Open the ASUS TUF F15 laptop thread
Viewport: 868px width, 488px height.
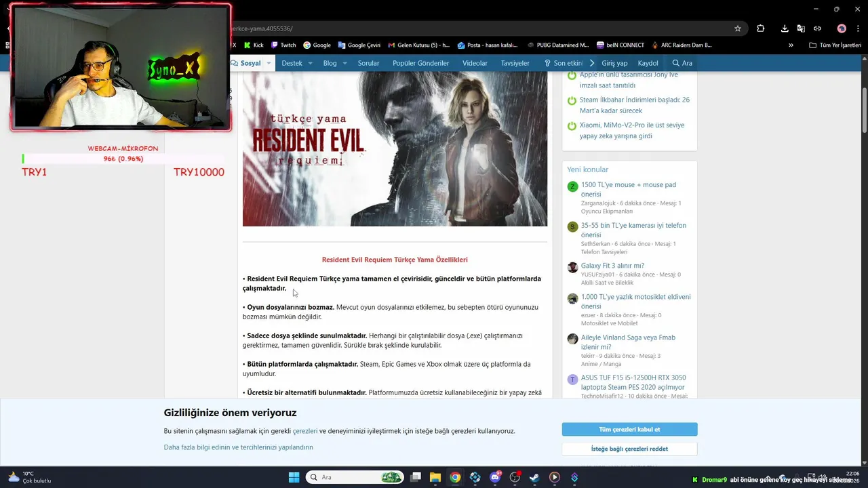633,382
